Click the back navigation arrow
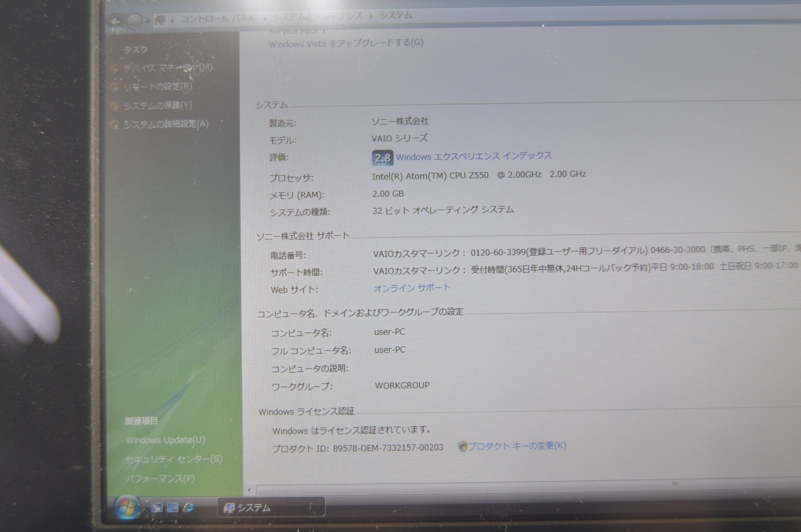Viewport: 801px width, 532px height. point(116,22)
